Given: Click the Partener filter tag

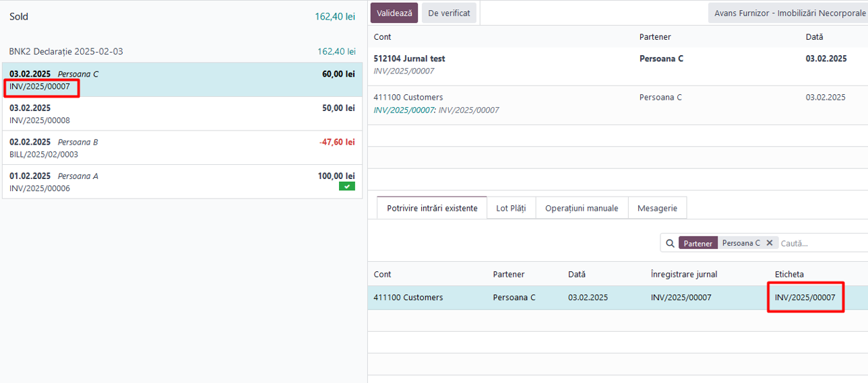Looking at the screenshot, I should click(698, 243).
